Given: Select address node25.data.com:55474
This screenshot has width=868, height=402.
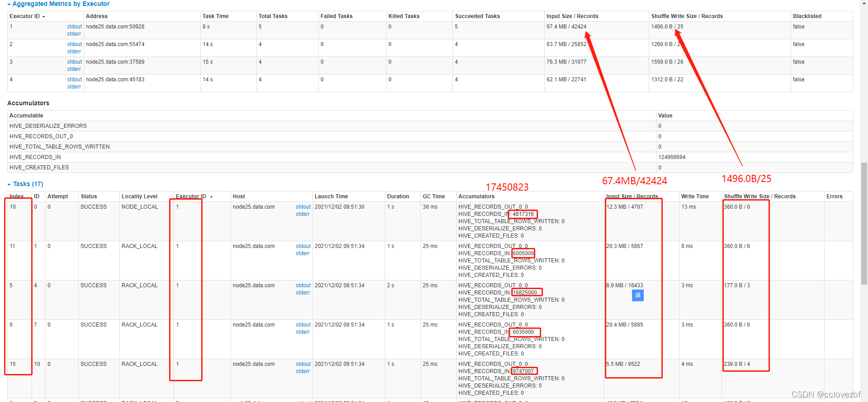Looking at the screenshot, I should tap(115, 44).
